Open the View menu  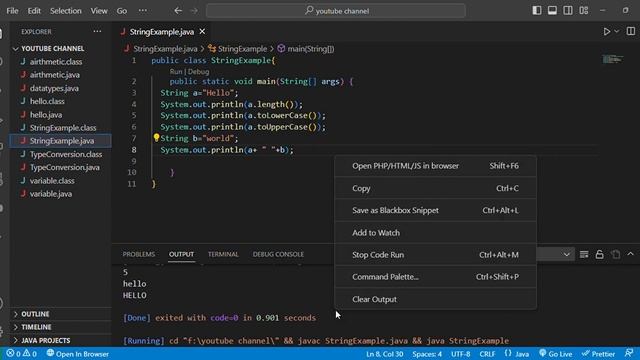(99, 11)
